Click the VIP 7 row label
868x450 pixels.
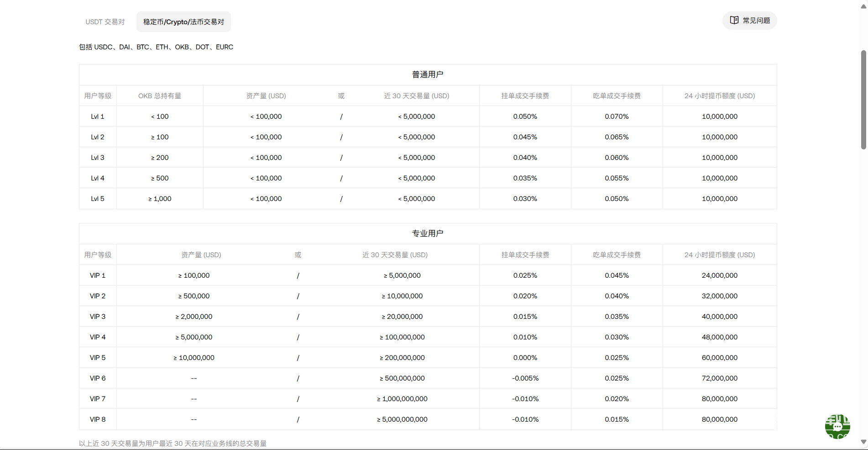[98, 399]
